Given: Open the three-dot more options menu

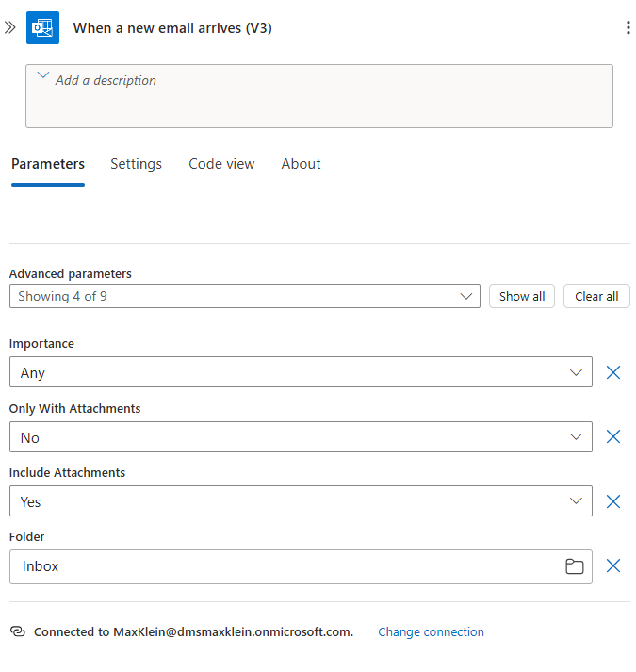Looking at the screenshot, I should [628, 27].
